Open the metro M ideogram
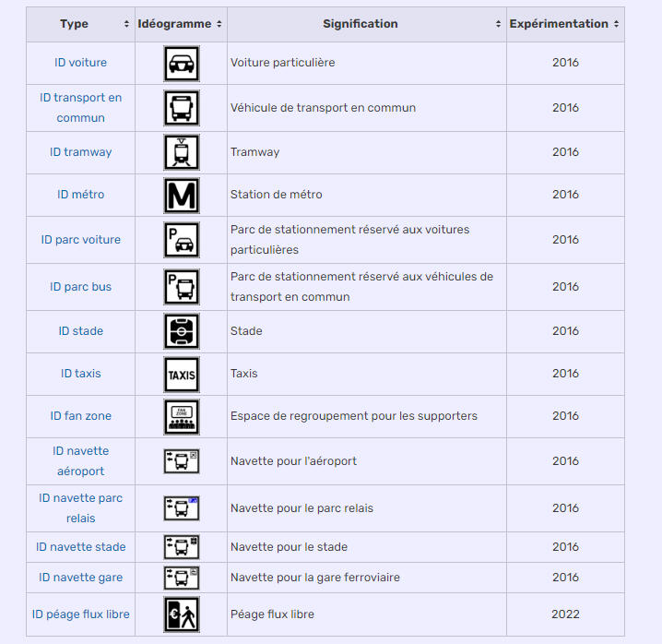The image size is (662, 644). pyautogui.click(x=182, y=196)
